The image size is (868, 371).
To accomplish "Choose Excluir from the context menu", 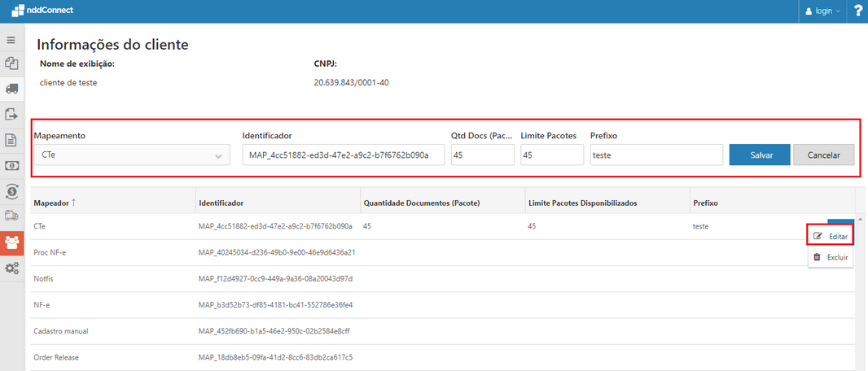I will pos(831,257).
